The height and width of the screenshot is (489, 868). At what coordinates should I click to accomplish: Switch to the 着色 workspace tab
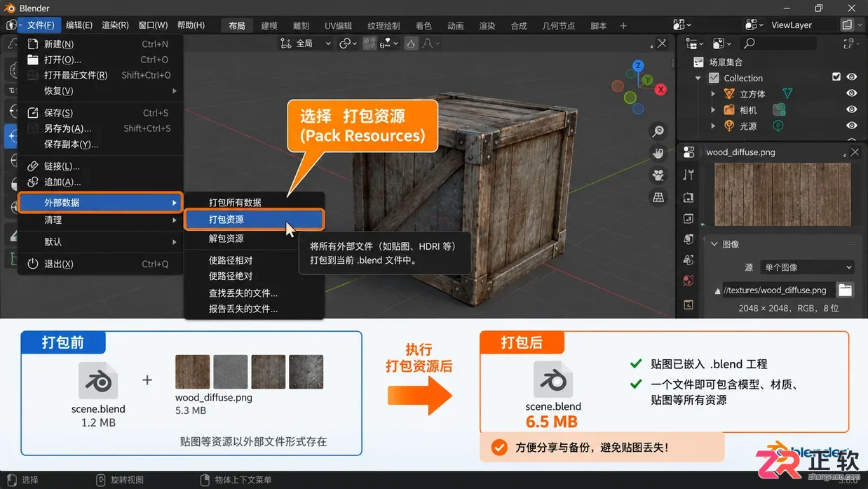pyautogui.click(x=423, y=26)
